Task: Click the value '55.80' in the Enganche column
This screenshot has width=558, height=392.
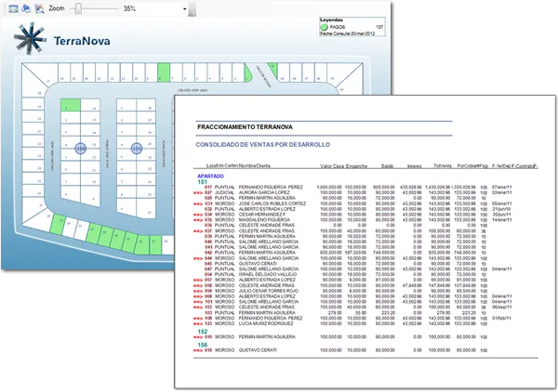Action: [361, 313]
